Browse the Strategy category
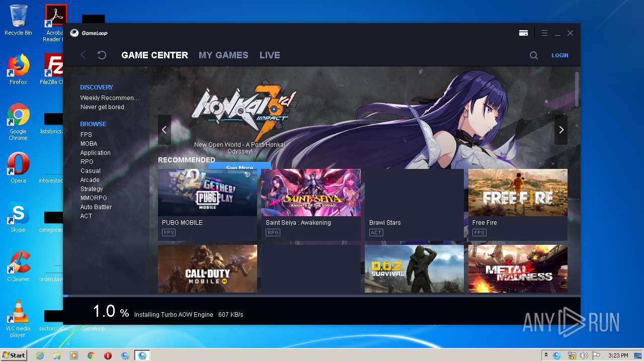 pos(92,189)
